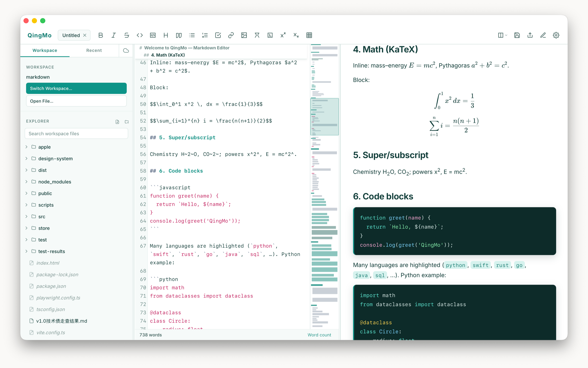Select the package.json file
Viewport: 588px width, 368px height.
point(76,286)
